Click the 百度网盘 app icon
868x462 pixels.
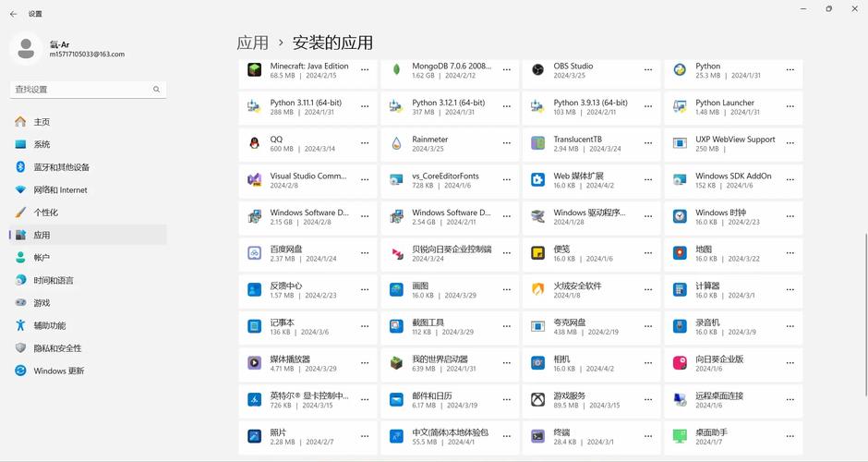coord(254,253)
